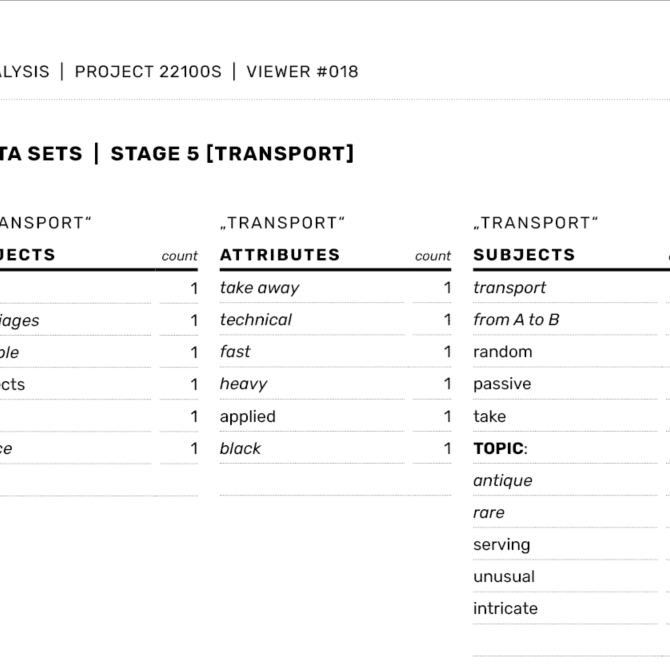Click the bold TOPIC: label
Image resolution: width=670 pixels, height=670 pixels.
(500, 448)
